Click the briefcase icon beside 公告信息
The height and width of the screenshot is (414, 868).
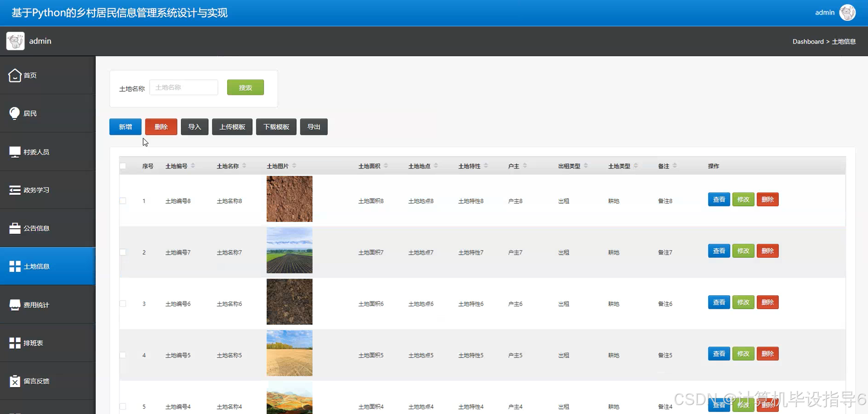15,228
